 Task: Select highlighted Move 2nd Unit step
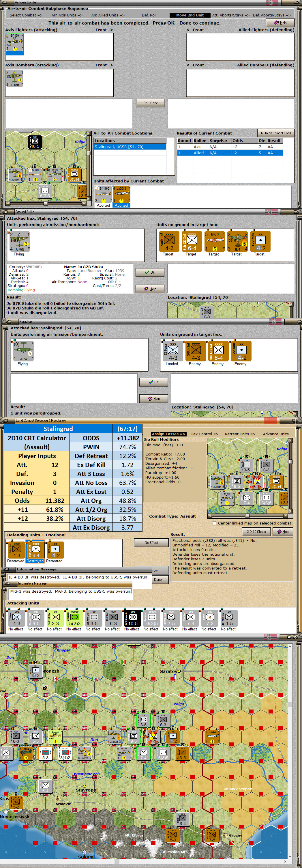(x=190, y=15)
